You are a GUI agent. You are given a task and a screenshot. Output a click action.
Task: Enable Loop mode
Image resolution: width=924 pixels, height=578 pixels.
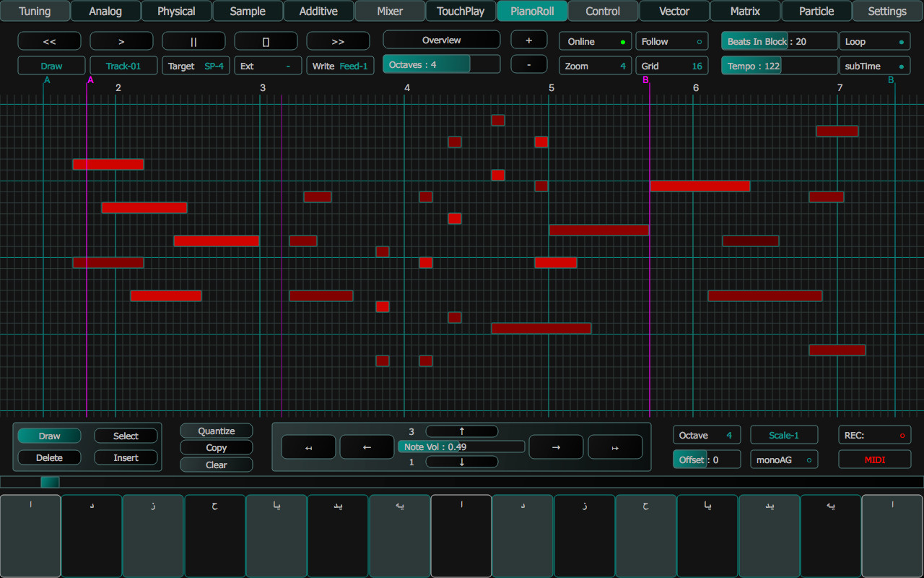874,41
